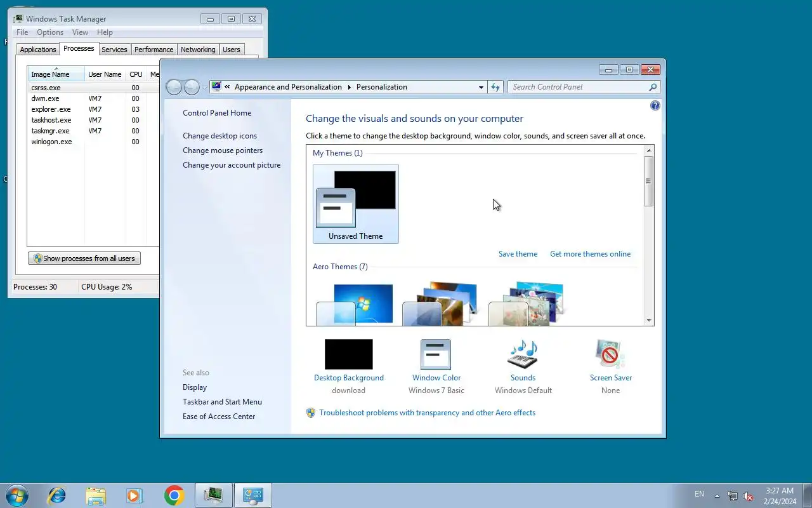
Task: Select the Architecture Aero theme thumbnail
Action: 442,304
